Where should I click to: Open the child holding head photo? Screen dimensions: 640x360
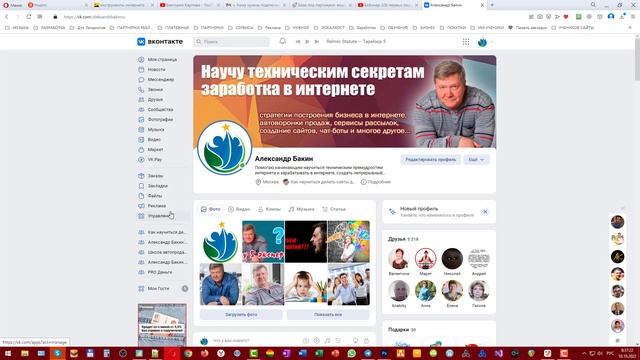point(306,284)
